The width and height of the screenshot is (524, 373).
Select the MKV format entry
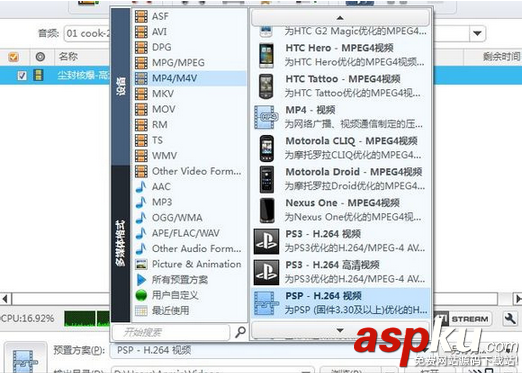click(190, 94)
